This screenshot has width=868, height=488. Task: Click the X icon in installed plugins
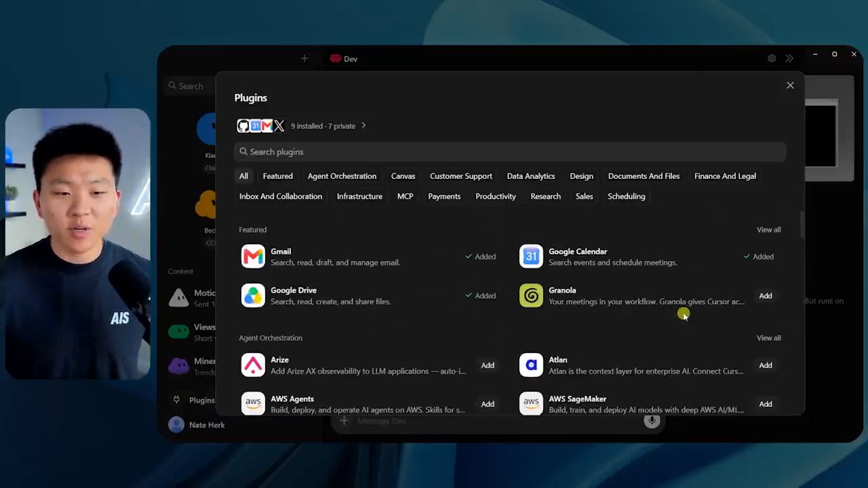[x=279, y=126]
